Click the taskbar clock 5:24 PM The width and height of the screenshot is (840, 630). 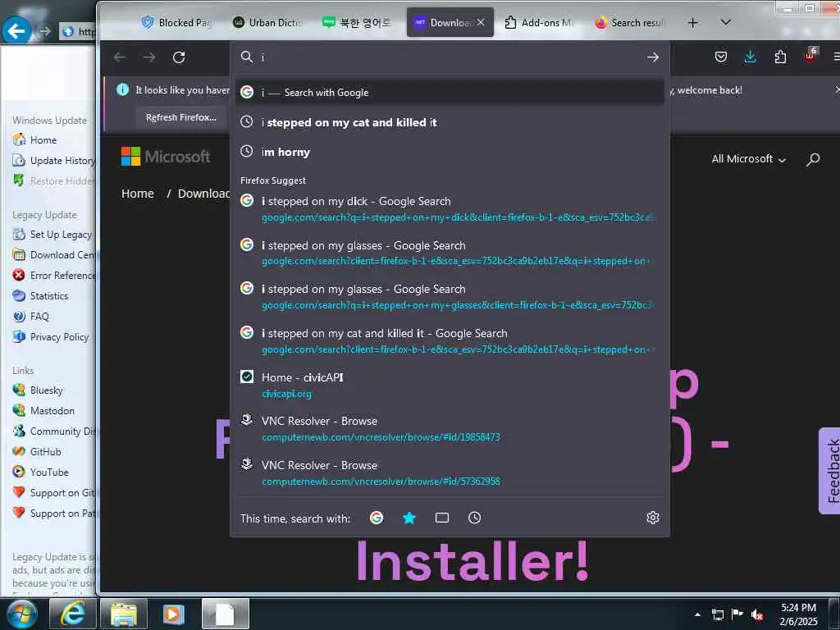798,614
